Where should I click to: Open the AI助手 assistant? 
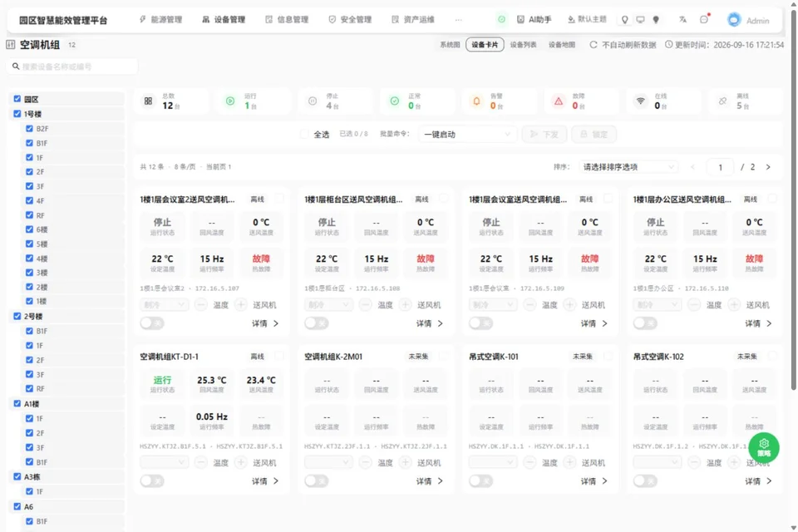click(x=534, y=19)
